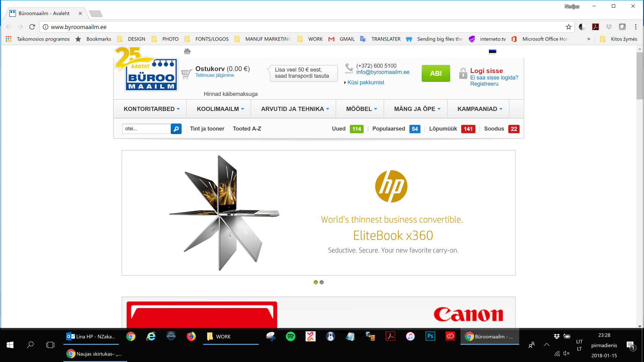This screenshot has height=362, width=644.
Task: Open iTunes from taskbar
Action: [x=410, y=337]
